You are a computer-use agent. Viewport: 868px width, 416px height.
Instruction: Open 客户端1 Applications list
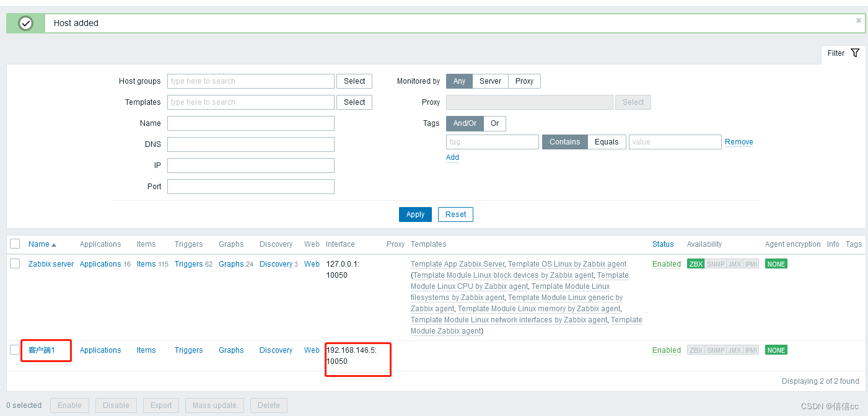pos(100,350)
